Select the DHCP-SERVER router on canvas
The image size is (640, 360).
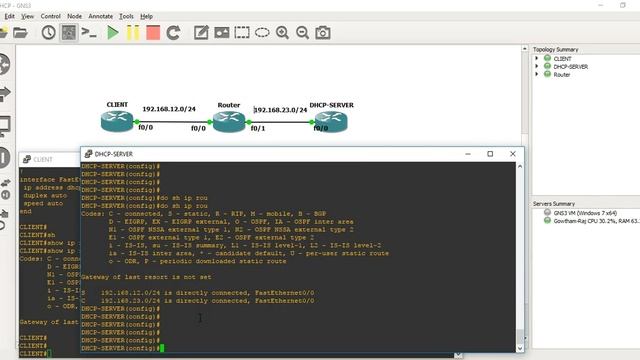point(331,121)
